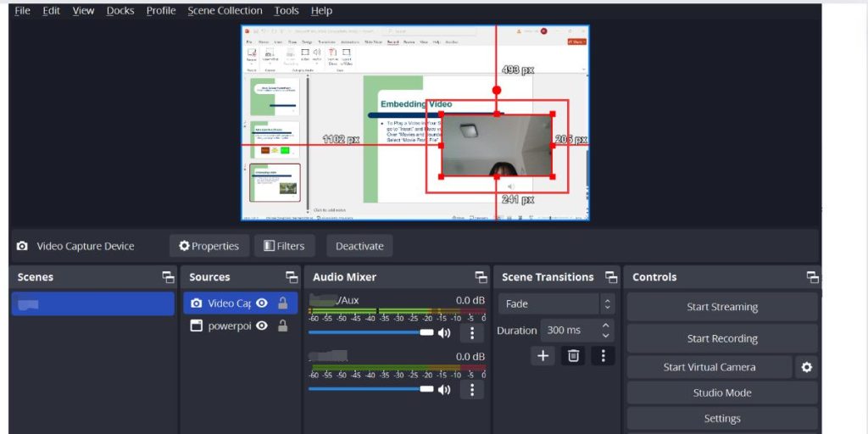Click Start Streaming
Viewport: 868px width, 434px height.
[722, 307]
